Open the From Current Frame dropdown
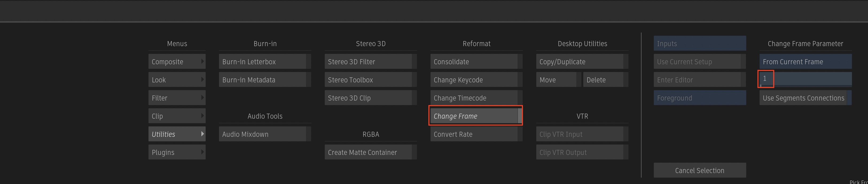The height and width of the screenshot is (184, 868). pos(805,62)
